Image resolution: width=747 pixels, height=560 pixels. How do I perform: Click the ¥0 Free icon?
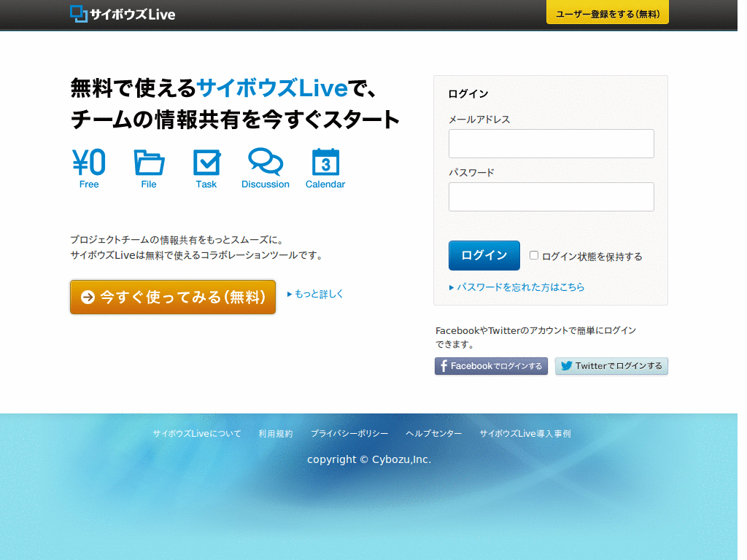89,168
